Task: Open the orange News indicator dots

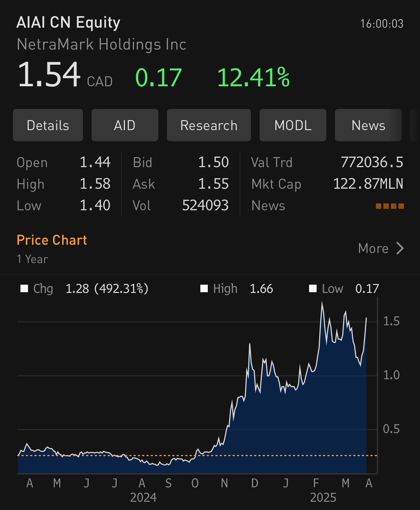Action: tap(389, 207)
